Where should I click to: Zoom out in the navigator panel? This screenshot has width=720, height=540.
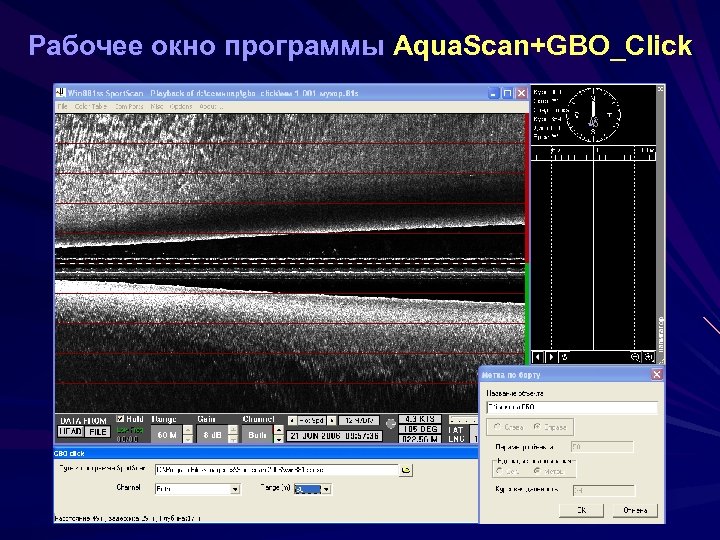pyautogui.click(x=636, y=357)
